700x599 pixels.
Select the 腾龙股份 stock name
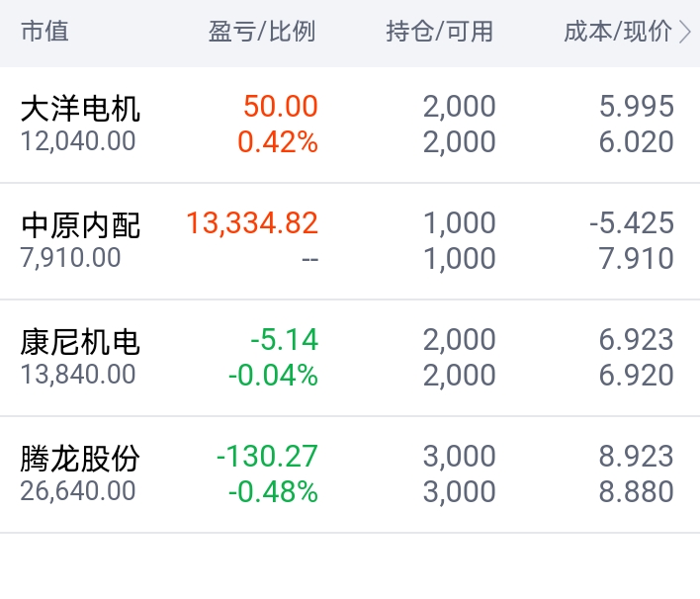tap(80, 459)
